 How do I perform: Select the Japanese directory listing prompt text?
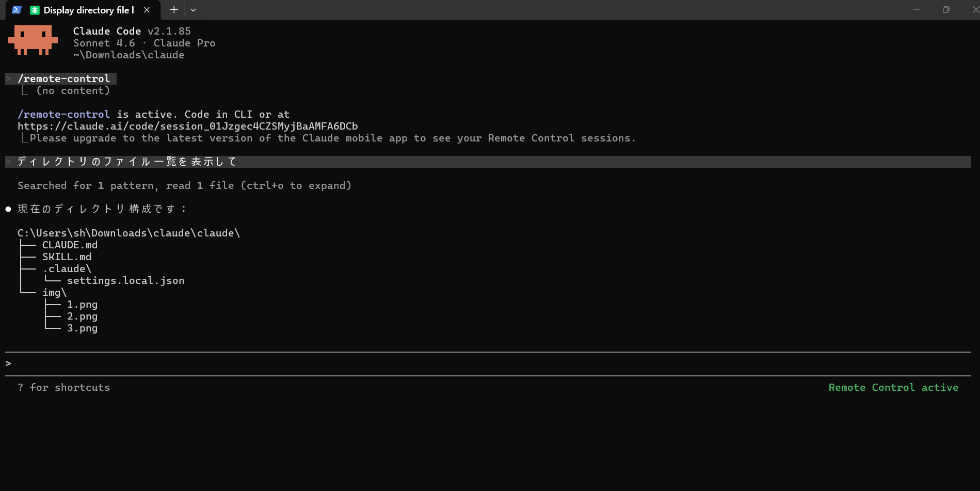tap(126, 161)
